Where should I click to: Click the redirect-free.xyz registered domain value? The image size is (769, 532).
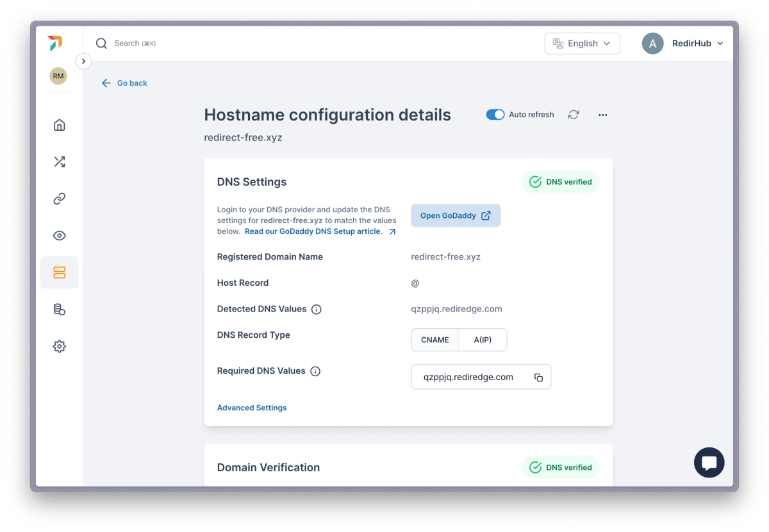pyautogui.click(x=445, y=257)
